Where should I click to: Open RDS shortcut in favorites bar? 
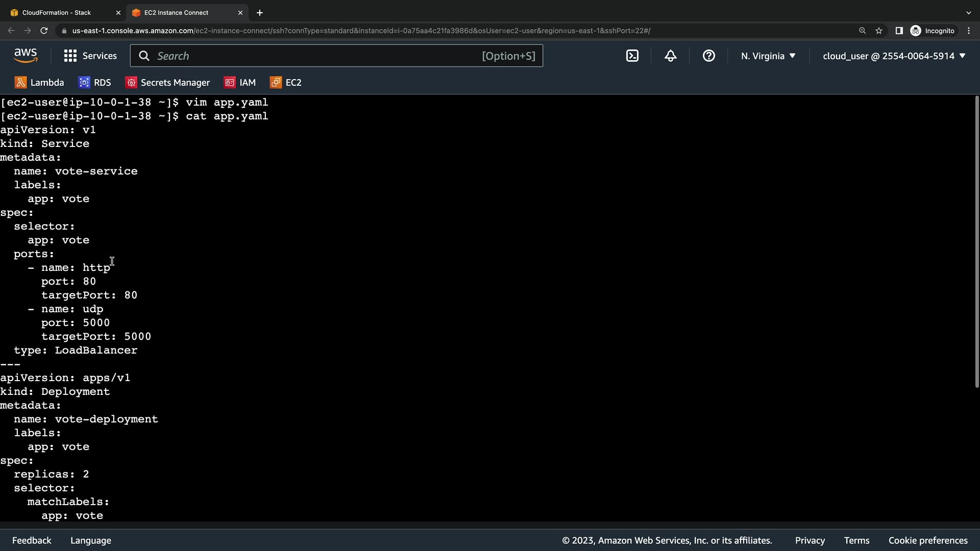click(95, 83)
